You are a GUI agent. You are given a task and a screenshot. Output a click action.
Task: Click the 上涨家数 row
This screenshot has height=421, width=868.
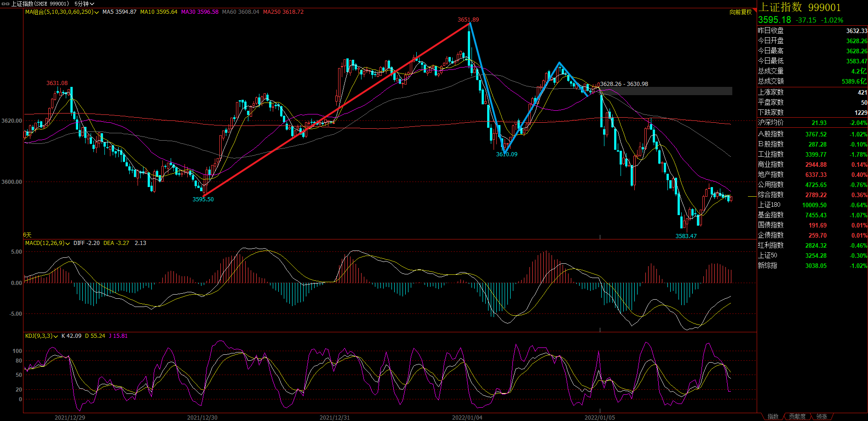(x=812, y=92)
